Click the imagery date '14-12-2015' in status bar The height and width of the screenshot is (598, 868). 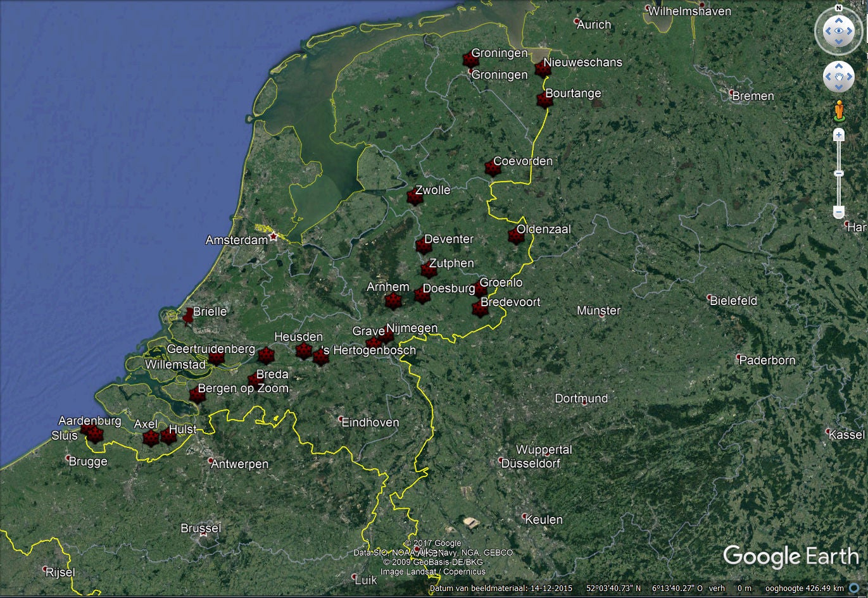pyautogui.click(x=550, y=589)
